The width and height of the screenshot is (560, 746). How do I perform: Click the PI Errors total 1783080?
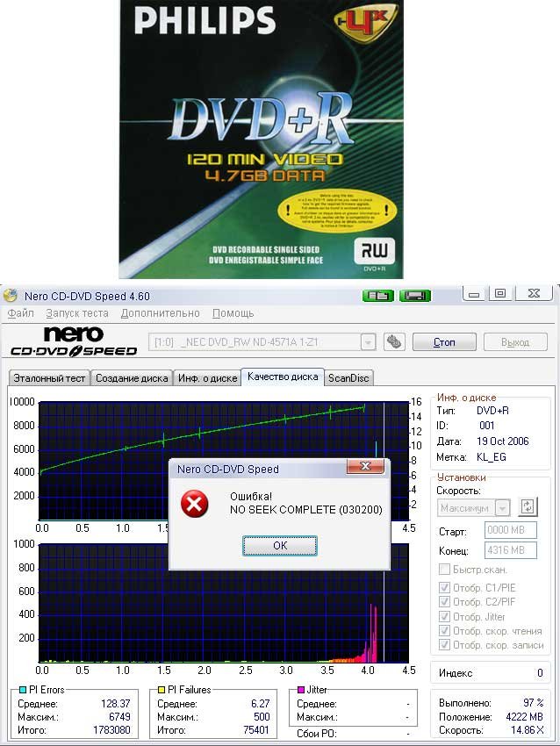(111, 730)
